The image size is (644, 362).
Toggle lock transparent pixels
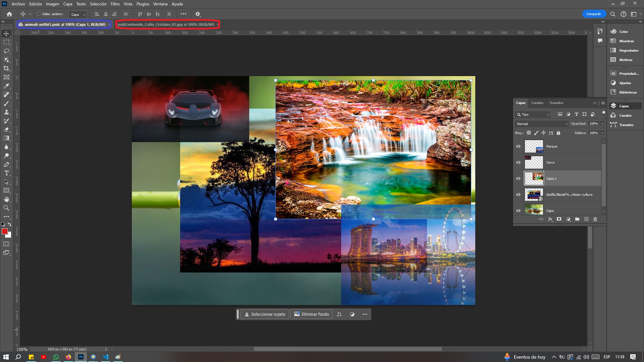coord(529,133)
